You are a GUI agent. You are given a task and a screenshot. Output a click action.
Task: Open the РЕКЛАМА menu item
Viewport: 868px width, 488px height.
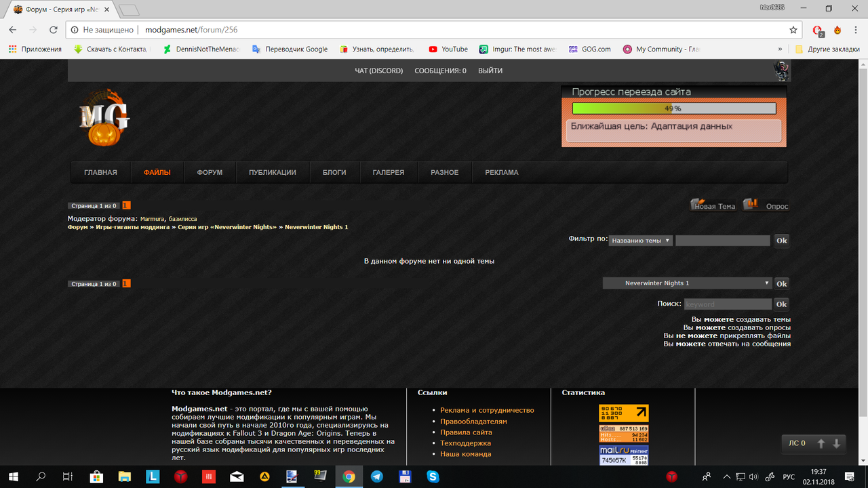[x=501, y=172]
